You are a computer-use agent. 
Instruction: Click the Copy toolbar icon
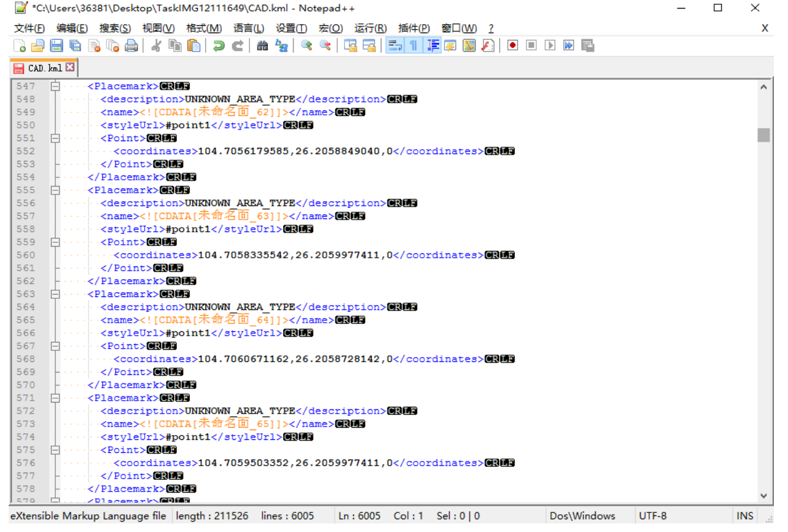point(175,45)
